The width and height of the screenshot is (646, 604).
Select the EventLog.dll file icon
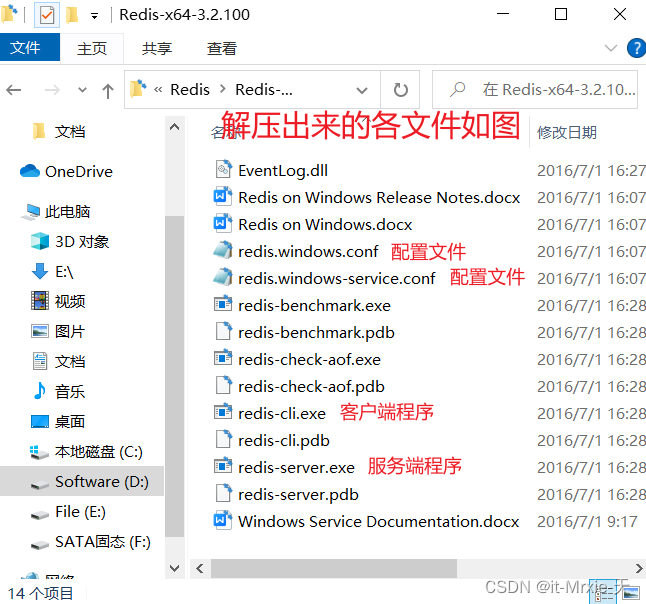pyautogui.click(x=223, y=170)
